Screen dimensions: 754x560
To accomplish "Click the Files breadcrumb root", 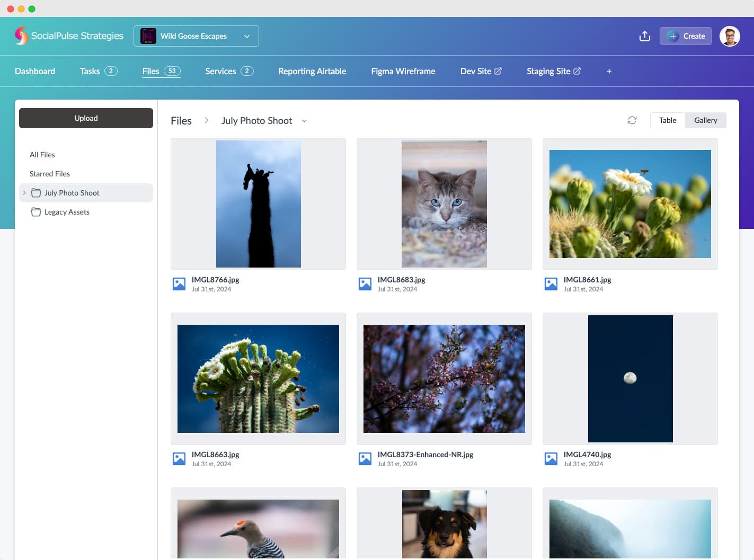I will (181, 121).
